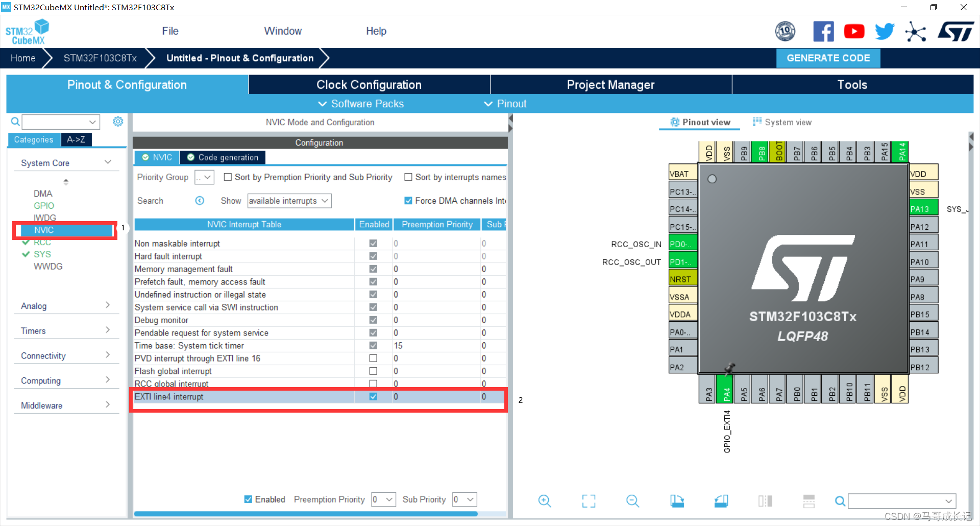Image resolution: width=980 pixels, height=526 pixels.
Task: Go to the Home breadcrumb
Action: coord(23,58)
